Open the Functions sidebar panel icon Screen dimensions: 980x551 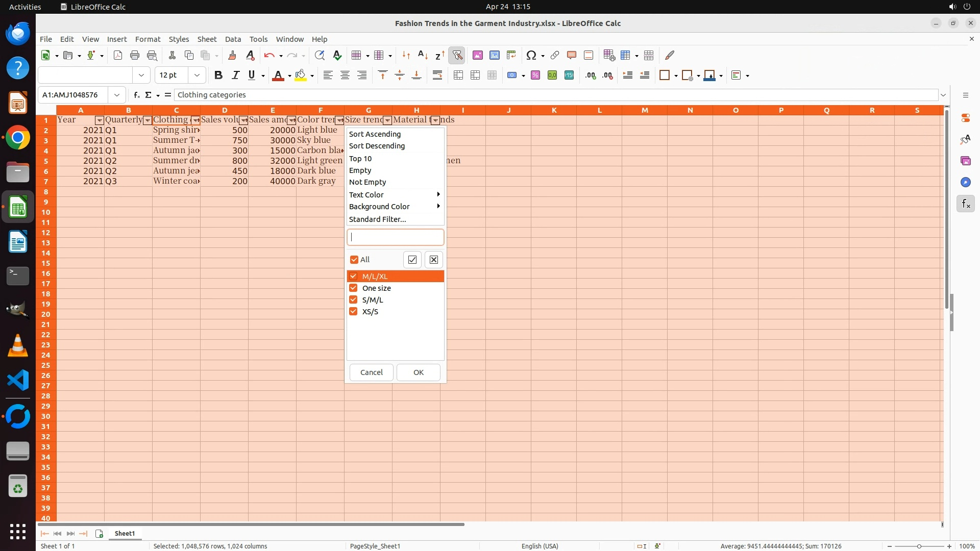(965, 204)
